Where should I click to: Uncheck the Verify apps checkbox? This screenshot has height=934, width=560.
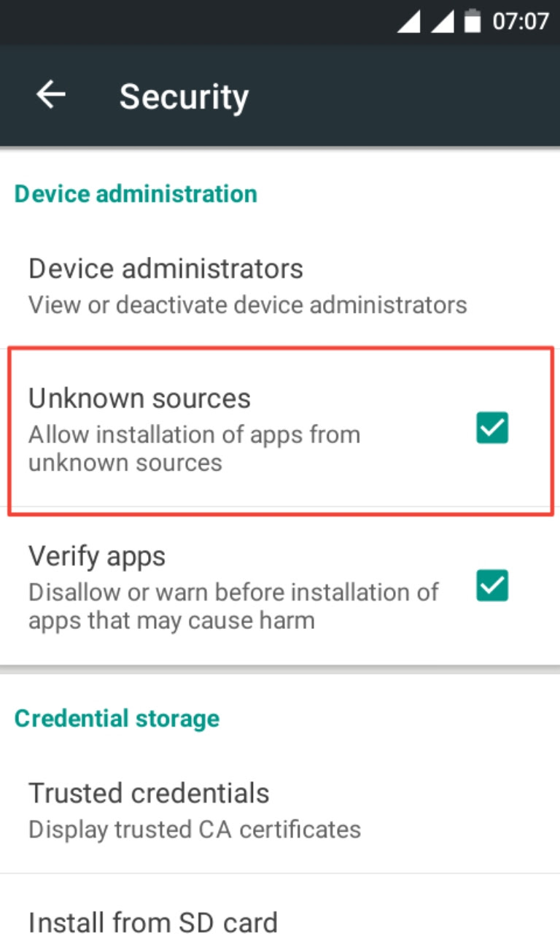point(492,586)
